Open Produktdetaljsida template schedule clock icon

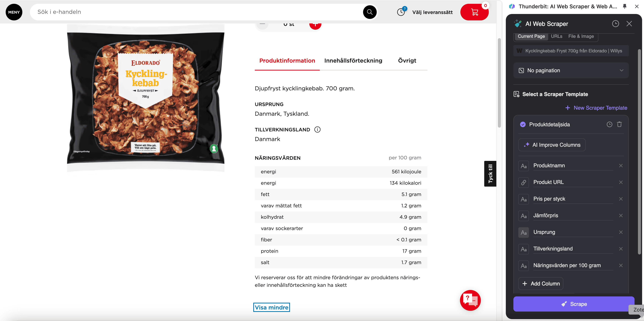[x=610, y=124]
